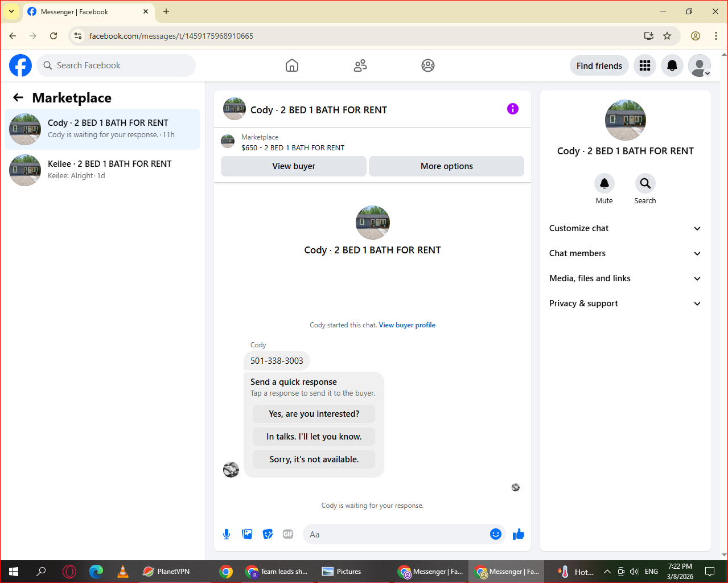Image resolution: width=728 pixels, height=583 pixels.
Task: Reload the page in browser toolbar
Action: click(x=54, y=36)
